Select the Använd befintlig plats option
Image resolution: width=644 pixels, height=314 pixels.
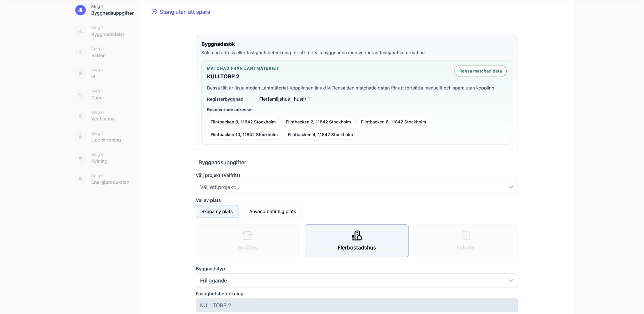(x=272, y=212)
